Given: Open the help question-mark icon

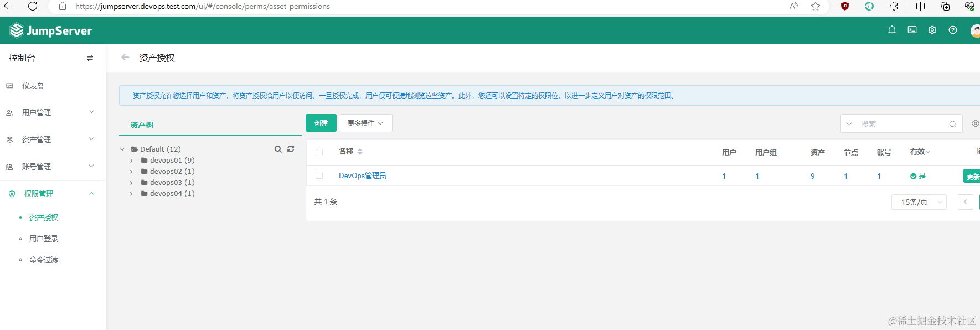Looking at the screenshot, I should pos(953,30).
